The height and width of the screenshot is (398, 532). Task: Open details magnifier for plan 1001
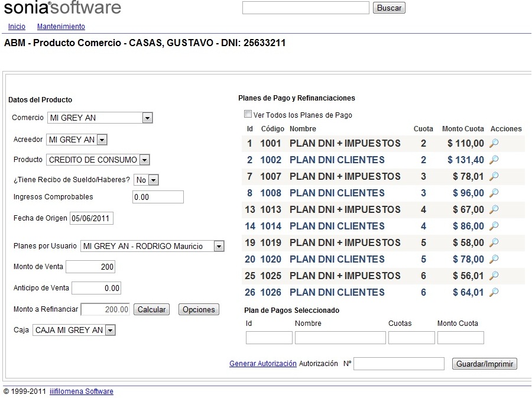(494, 143)
